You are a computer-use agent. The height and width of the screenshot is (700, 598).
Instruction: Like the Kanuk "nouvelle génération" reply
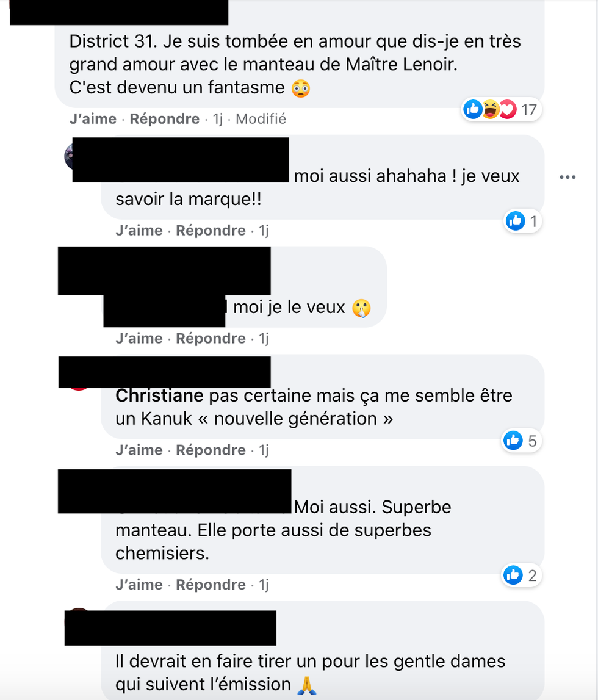(139, 450)
